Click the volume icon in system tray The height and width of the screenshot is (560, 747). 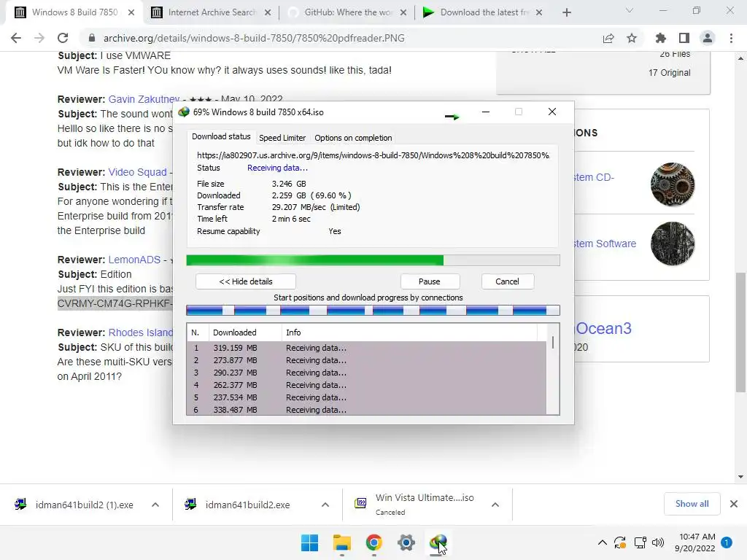click(658, 542)
